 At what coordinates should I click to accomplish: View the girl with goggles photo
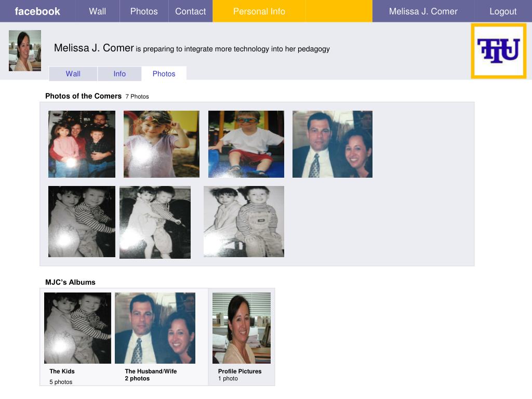(x=162, y=144)
